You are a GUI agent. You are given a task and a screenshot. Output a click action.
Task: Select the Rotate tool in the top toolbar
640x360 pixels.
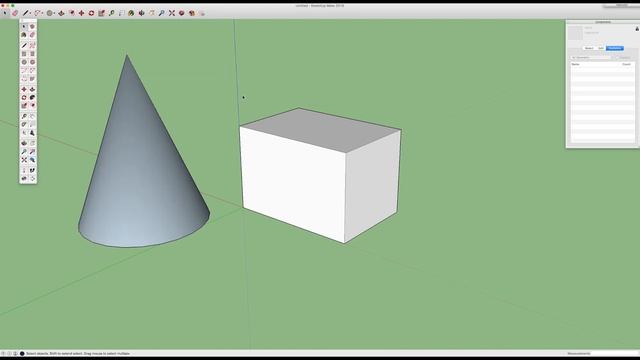tap(91, 13)
